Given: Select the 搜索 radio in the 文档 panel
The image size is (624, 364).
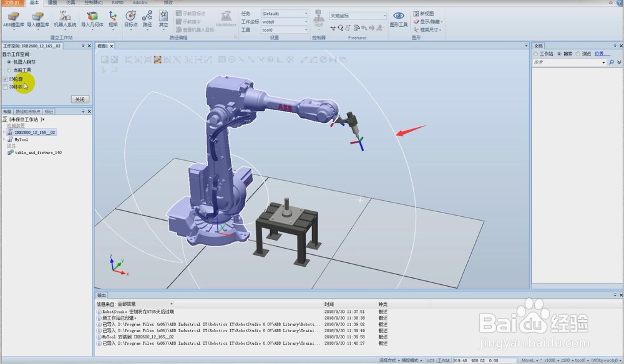Looking at the screenshot, I should point(559,54).
